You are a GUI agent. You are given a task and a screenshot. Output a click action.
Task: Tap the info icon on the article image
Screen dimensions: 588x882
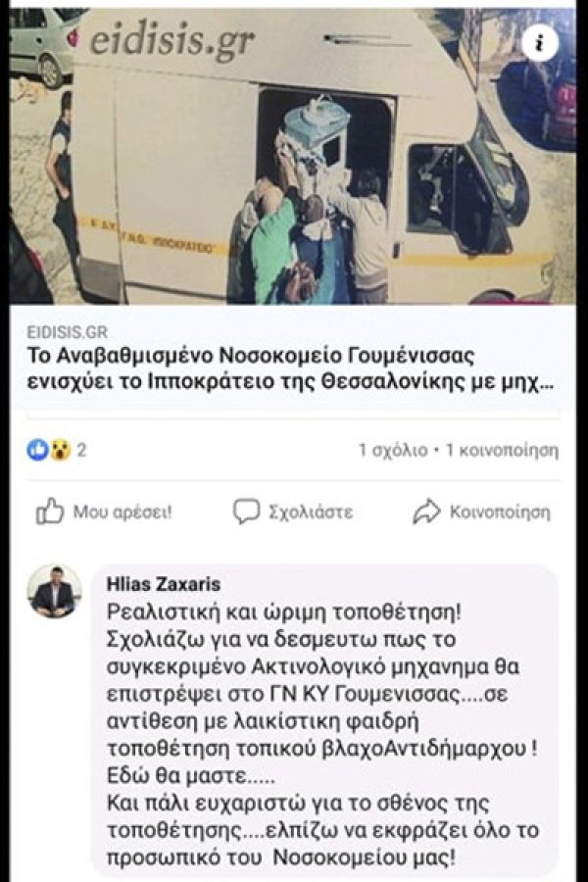click(540, 43)
